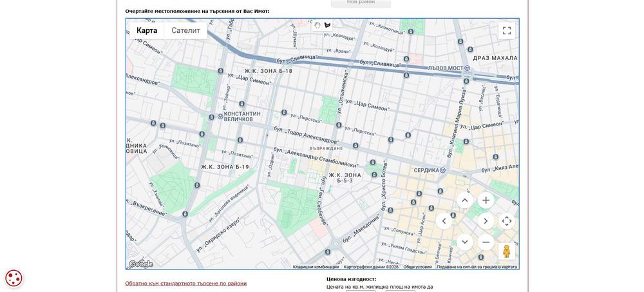Click the Лъвов мост metro station icon
Viewport: 644px width, 292px height.
468,68
